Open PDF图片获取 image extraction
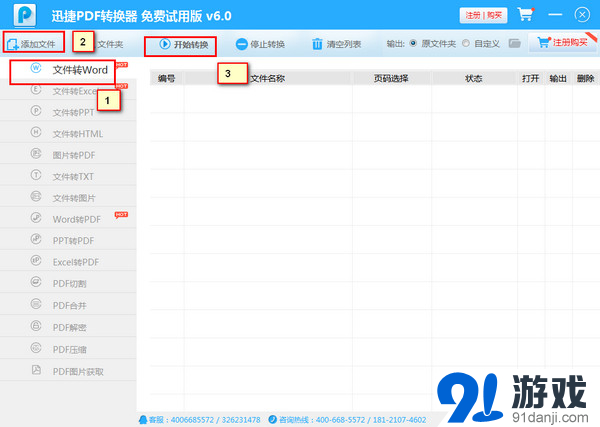 (68, 372)
